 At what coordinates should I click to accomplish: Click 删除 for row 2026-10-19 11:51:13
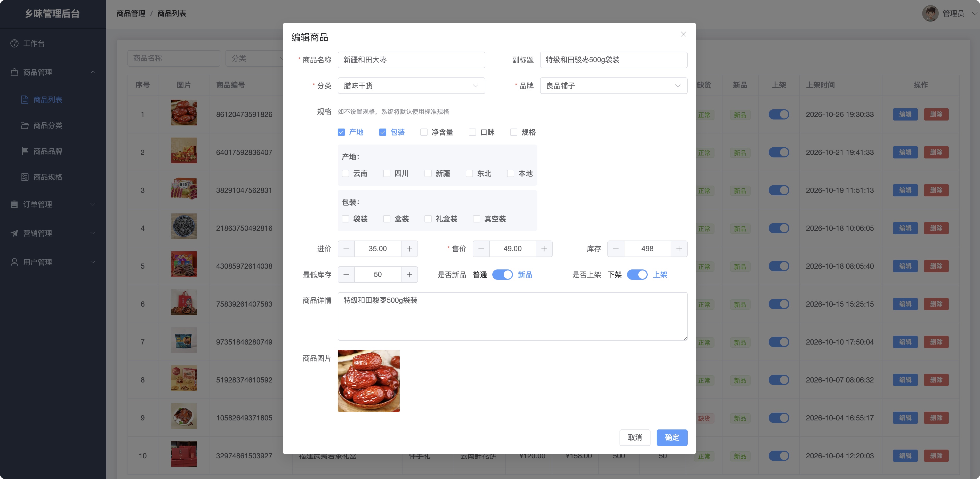coord(936,190)
